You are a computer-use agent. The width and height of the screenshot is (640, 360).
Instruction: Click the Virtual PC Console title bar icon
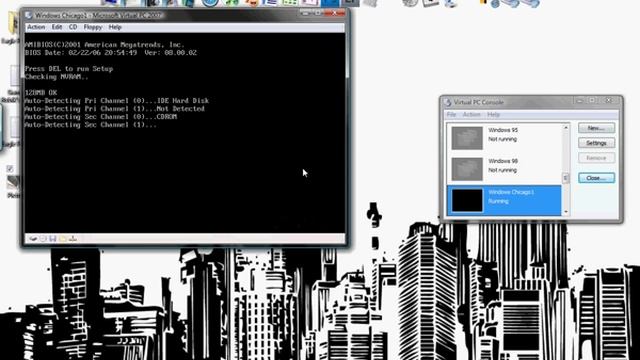point(448,102)
